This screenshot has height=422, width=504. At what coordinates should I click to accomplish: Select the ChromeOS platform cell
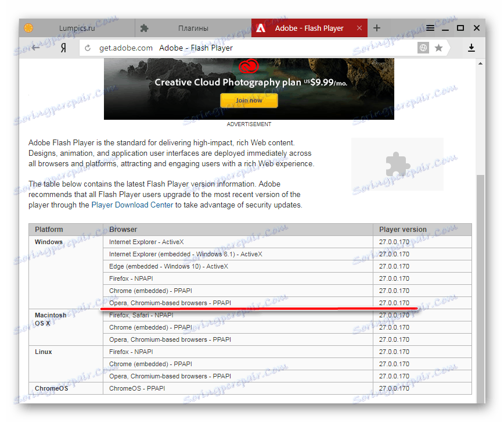(66, 388)
